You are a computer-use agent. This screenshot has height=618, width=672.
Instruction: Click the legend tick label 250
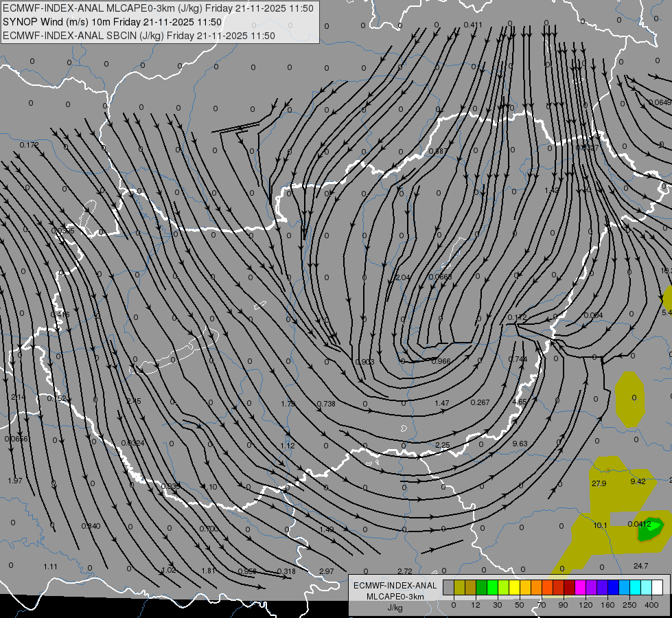point(629,605)
